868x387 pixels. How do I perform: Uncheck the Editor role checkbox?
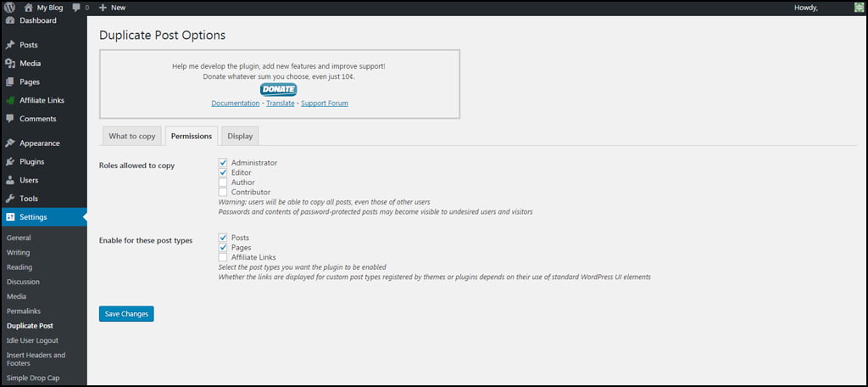pyautogui.click(x=223, y=172)
